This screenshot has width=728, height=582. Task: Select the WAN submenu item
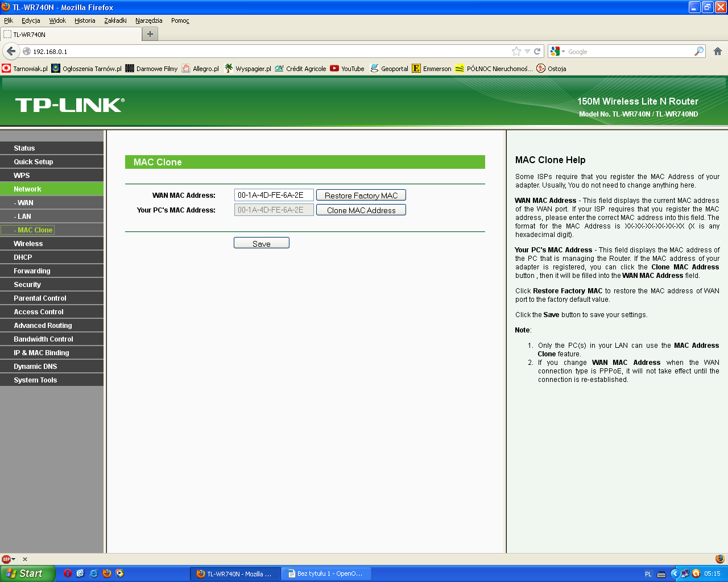point(25,203)
